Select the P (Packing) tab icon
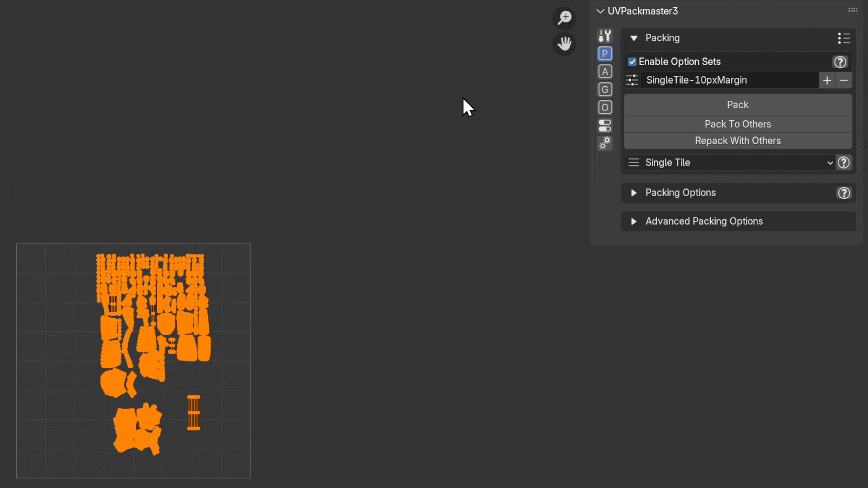Viewport: 868px width, 488px height. [605, 53]
